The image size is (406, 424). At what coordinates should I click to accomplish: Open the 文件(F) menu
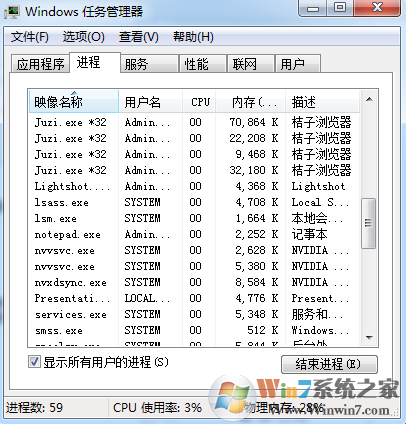click(x=30, y=37)
